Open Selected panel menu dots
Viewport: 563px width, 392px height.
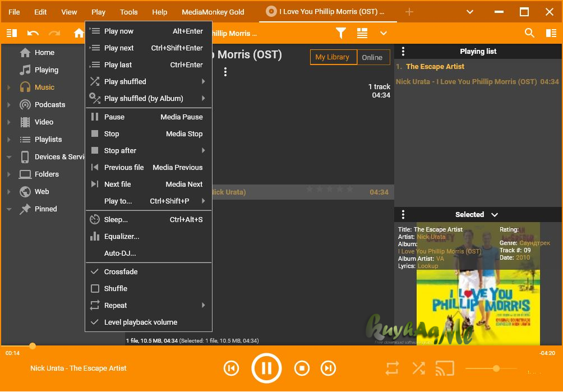coord(403,214)
